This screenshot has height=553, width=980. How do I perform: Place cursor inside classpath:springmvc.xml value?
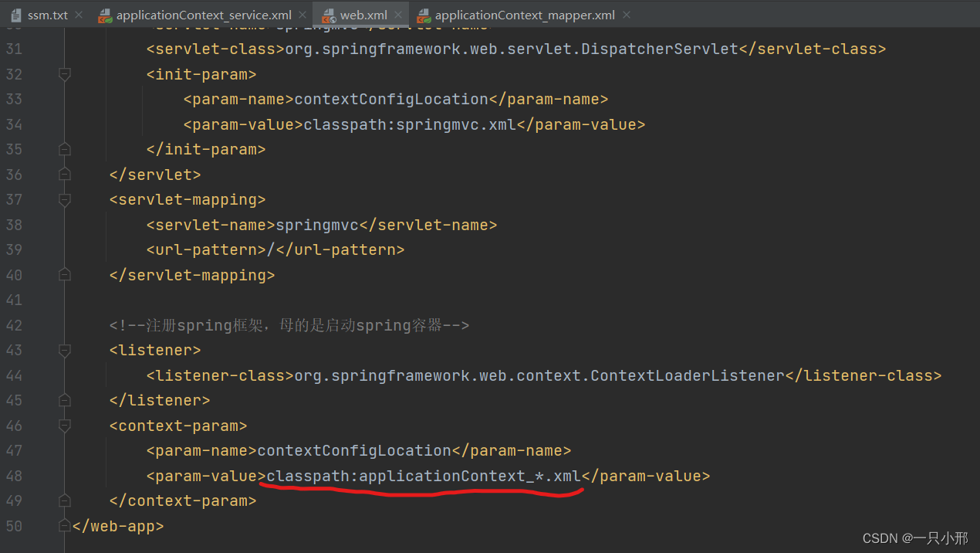409,124
